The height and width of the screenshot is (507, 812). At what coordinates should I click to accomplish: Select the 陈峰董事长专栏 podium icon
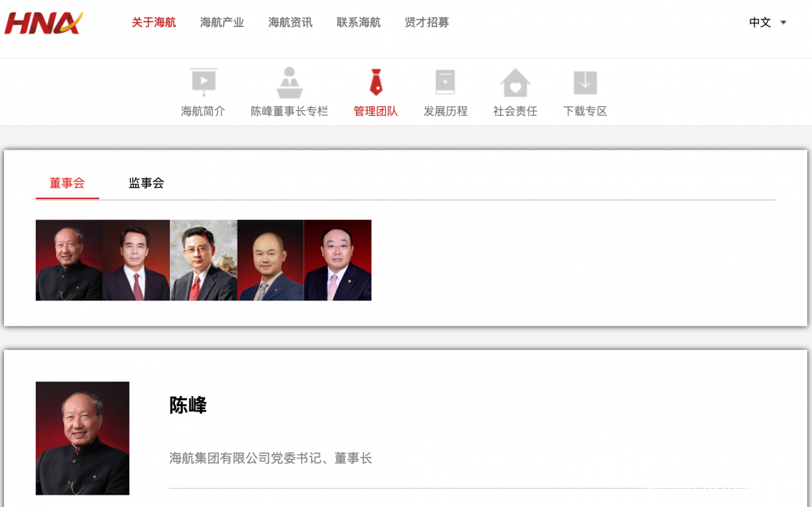(290, 83)
